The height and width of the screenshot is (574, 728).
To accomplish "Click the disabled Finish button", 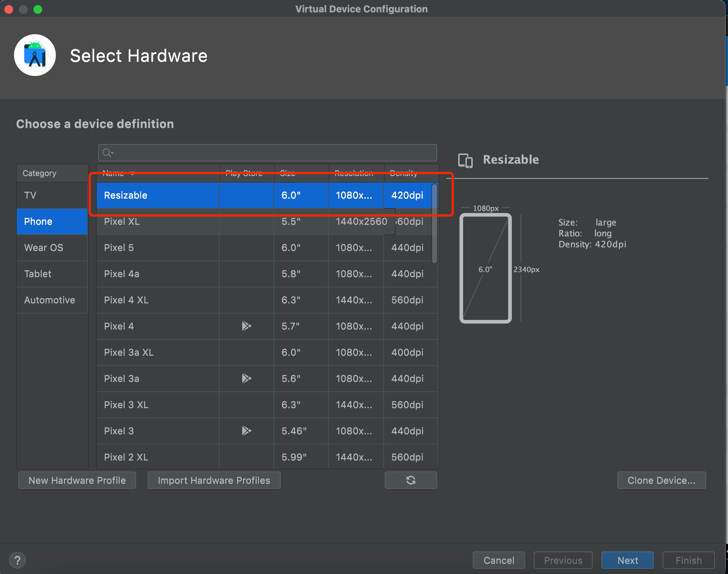I will [x=689, y=560].
